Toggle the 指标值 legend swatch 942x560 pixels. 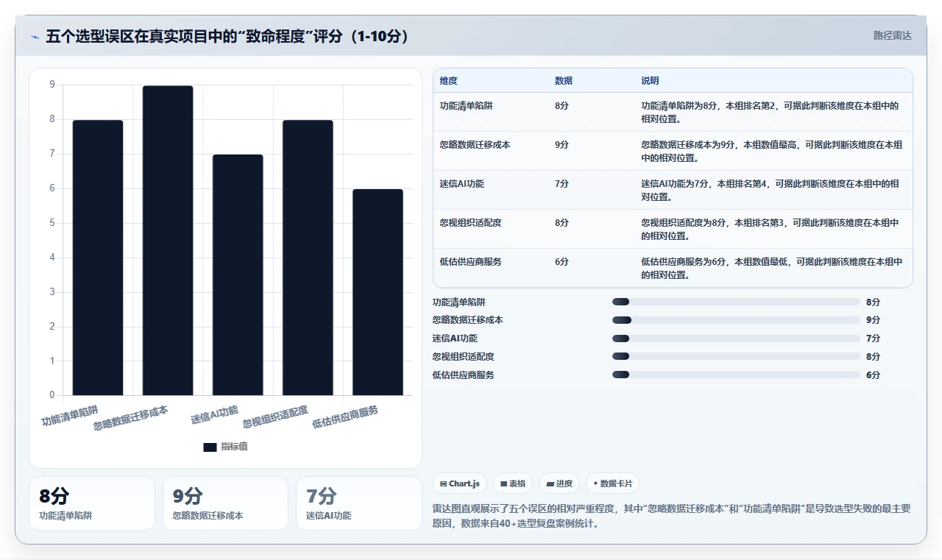pyautogui.click(x=210, y=447)
